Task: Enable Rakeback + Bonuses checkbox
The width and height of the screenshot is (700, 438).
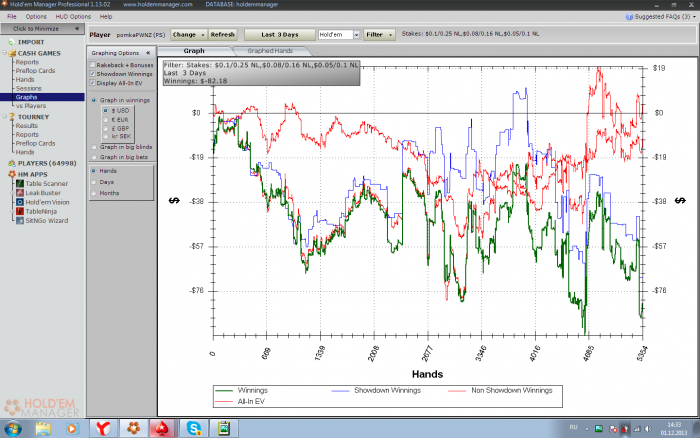Action: click(92, 65)
